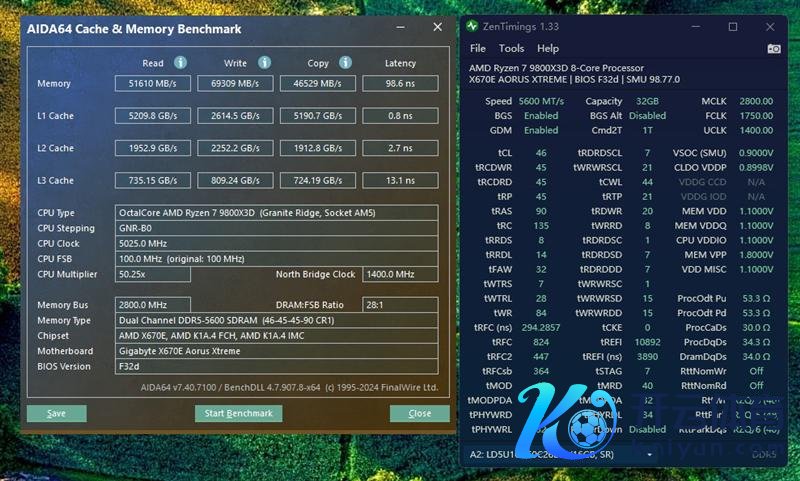The width and height of the screenshot is (800, 481).
Task: Click the CPU Type information field
Action: [x=277, y=213]
